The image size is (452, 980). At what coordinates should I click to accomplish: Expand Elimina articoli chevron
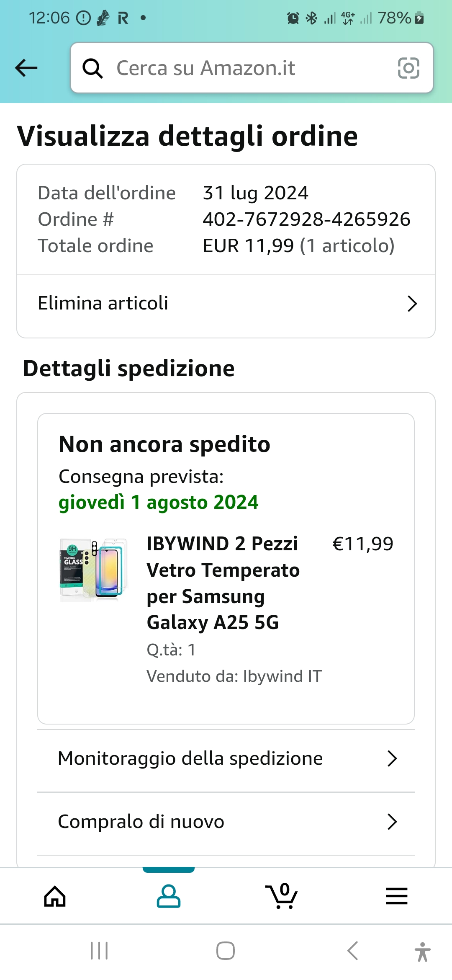coord(412,304)
